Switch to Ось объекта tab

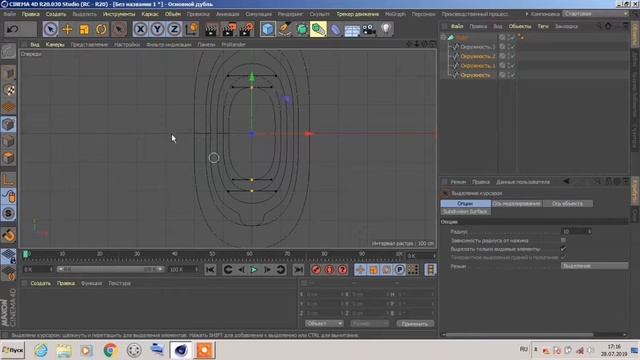point(567,203)
